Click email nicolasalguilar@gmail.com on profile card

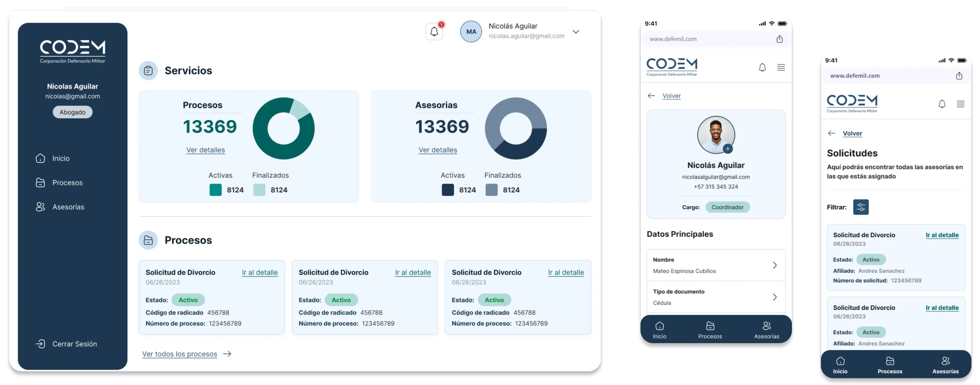(x=716, y=177)
